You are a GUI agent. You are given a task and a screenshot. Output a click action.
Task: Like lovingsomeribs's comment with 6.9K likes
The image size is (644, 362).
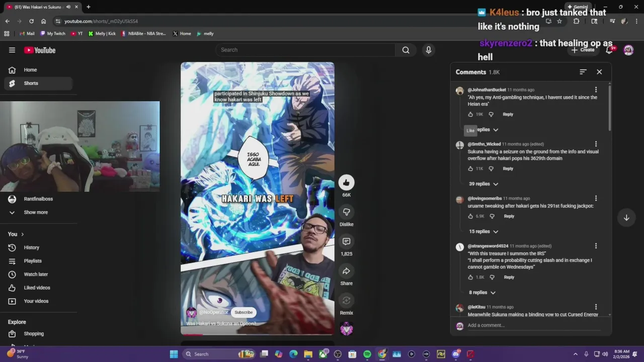pos(471,216)
